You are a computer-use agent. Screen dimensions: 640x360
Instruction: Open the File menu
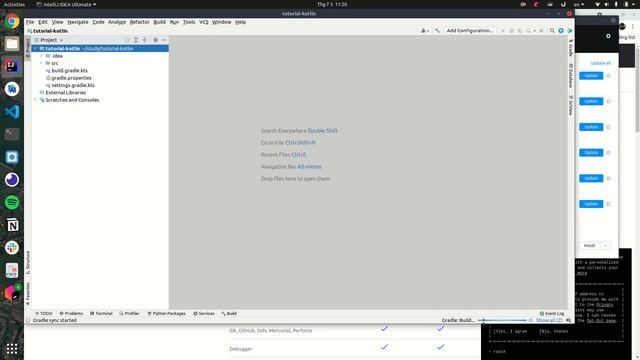30,22
